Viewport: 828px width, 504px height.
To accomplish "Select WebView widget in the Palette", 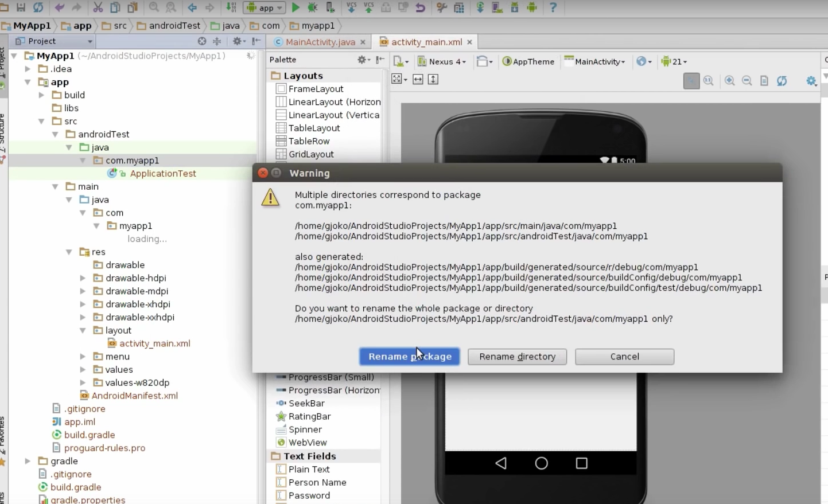I will [308, 443].
